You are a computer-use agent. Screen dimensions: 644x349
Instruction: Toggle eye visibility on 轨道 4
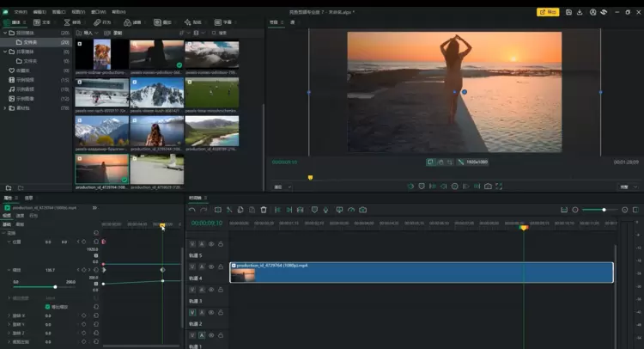coord(211,267)
